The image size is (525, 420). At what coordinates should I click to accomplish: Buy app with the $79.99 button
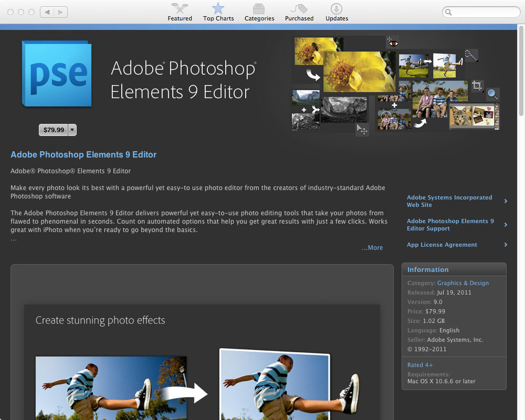[x=54, y=130]
